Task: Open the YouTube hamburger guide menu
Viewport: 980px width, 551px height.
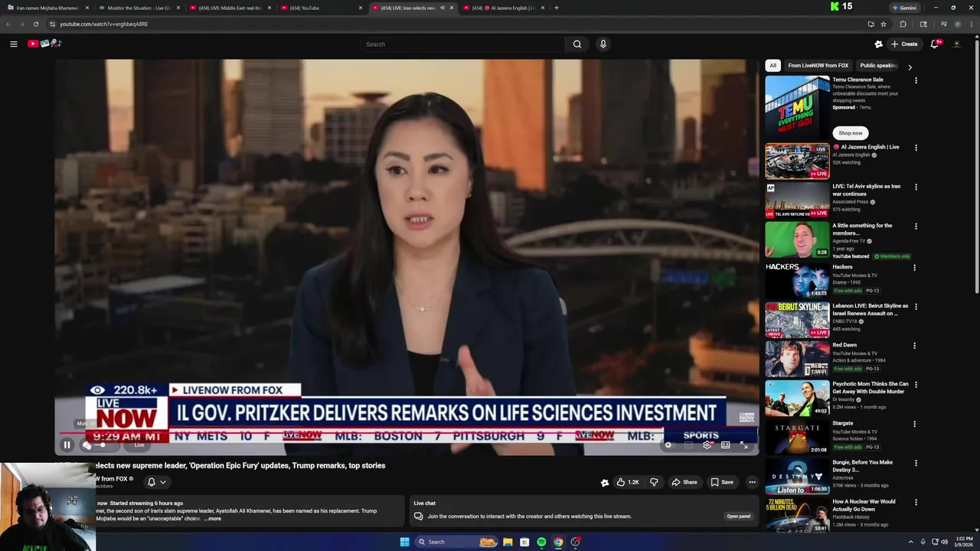Action: pos(13,44)
